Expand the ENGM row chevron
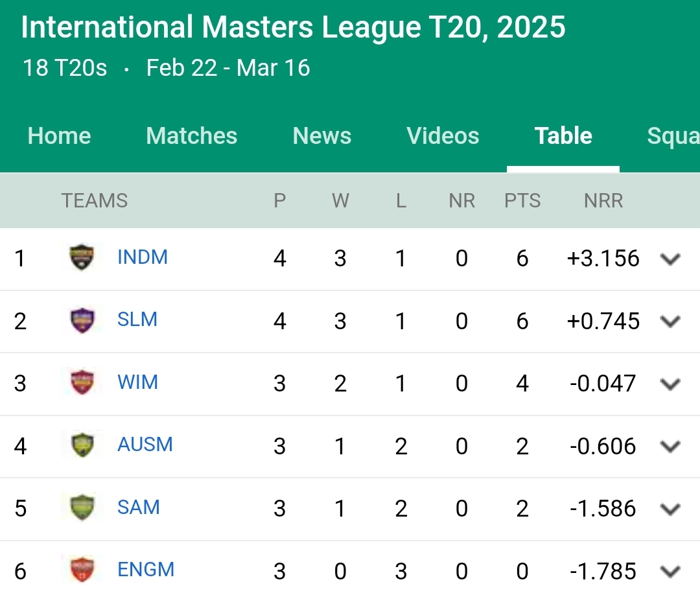Screen dimensions: 700x595 (670, 572)
